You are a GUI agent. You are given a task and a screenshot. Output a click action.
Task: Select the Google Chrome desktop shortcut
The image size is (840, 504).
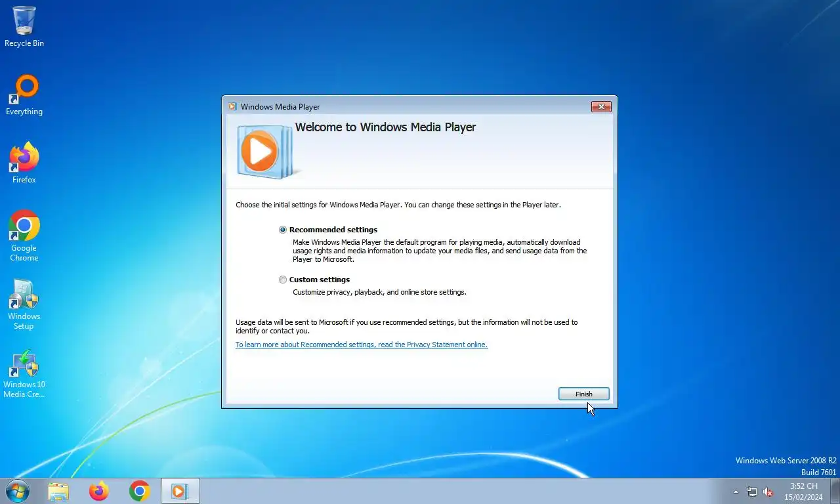click(x=24, y=236)
